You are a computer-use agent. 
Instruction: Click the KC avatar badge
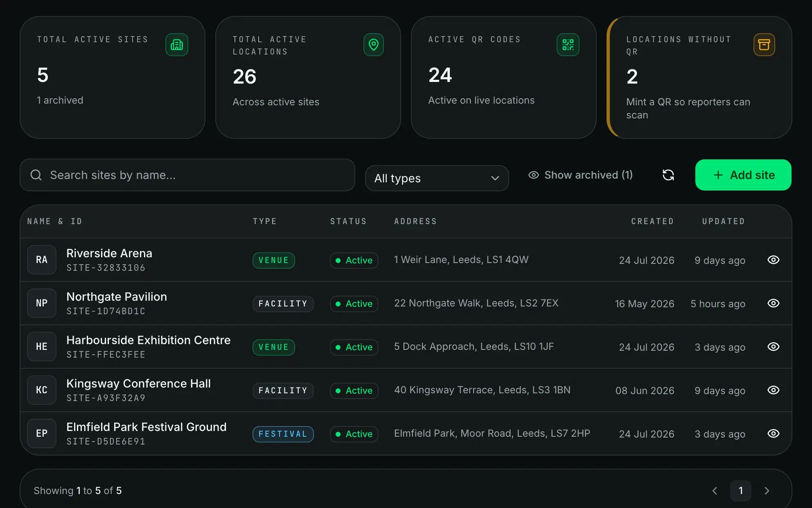point(42,390)
